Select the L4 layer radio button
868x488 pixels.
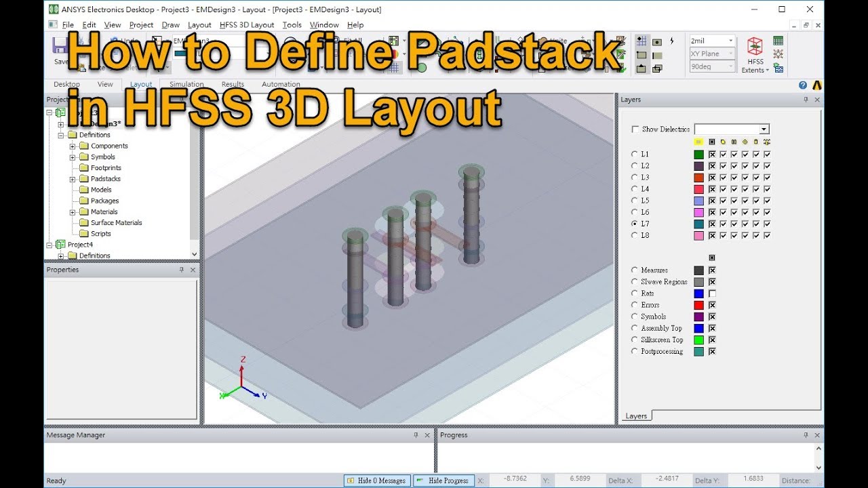[635, 189]
